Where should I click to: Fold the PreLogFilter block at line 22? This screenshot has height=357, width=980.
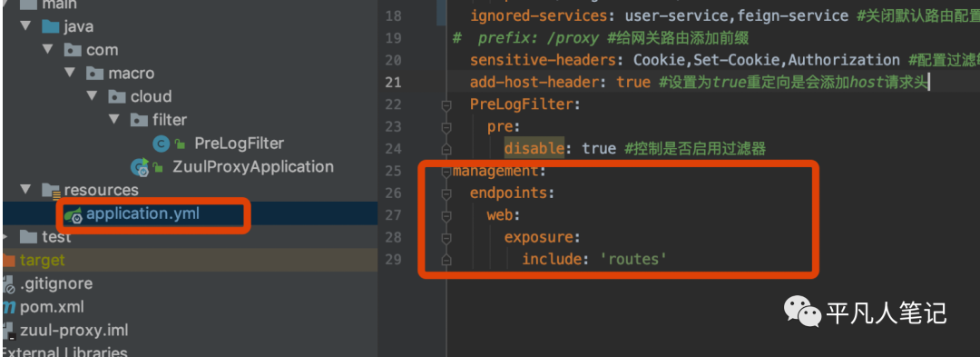click(446, 105)
